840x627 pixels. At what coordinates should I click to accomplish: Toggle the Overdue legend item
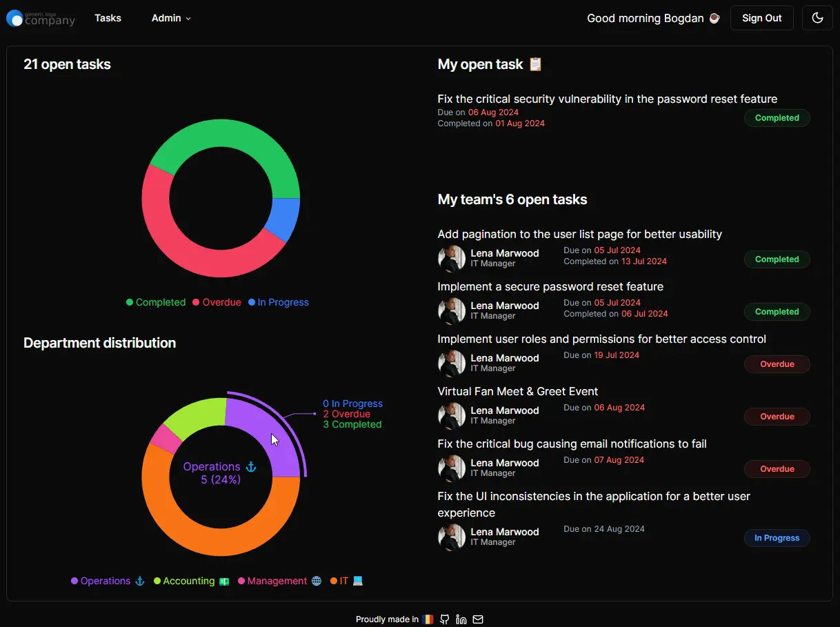pos(217,302)
